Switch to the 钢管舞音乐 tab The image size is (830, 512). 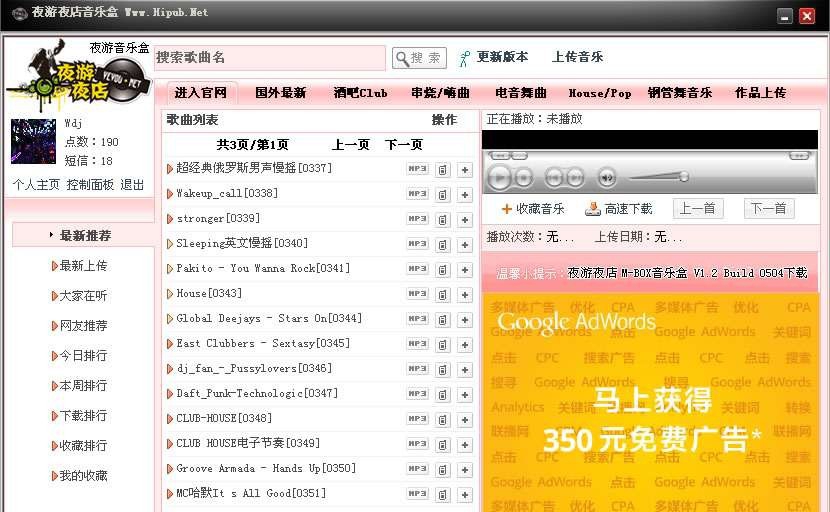680,93
